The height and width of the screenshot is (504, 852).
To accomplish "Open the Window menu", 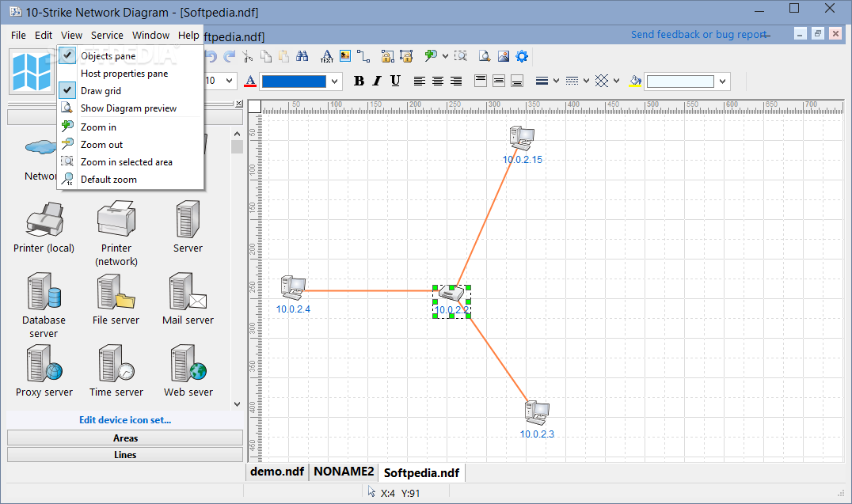I will [151, 36].
